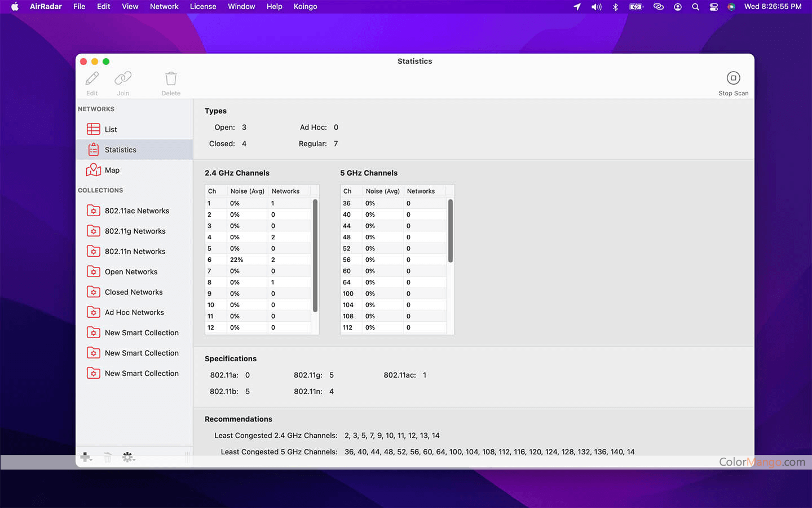Open the Map view
Image resolution: width=812 pixels, height=508 pixels.
point(112,170)
